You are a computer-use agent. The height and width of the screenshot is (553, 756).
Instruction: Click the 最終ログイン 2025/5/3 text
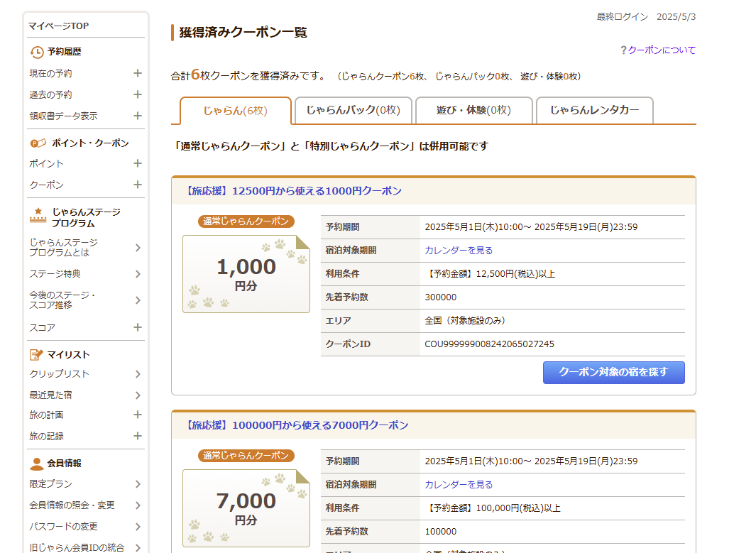646,17
